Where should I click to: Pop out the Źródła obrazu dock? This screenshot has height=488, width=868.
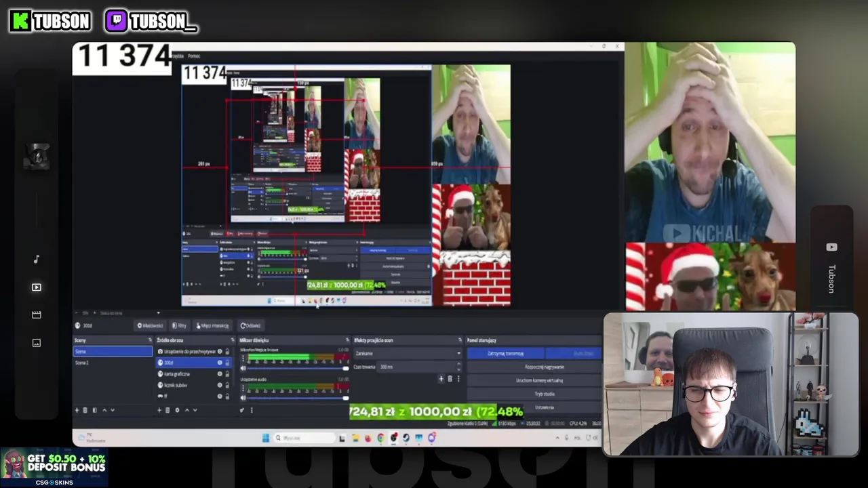click(x=233, y=340)
